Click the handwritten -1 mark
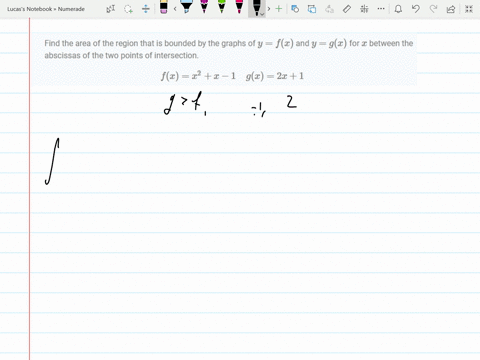 [x=259, y=110]
